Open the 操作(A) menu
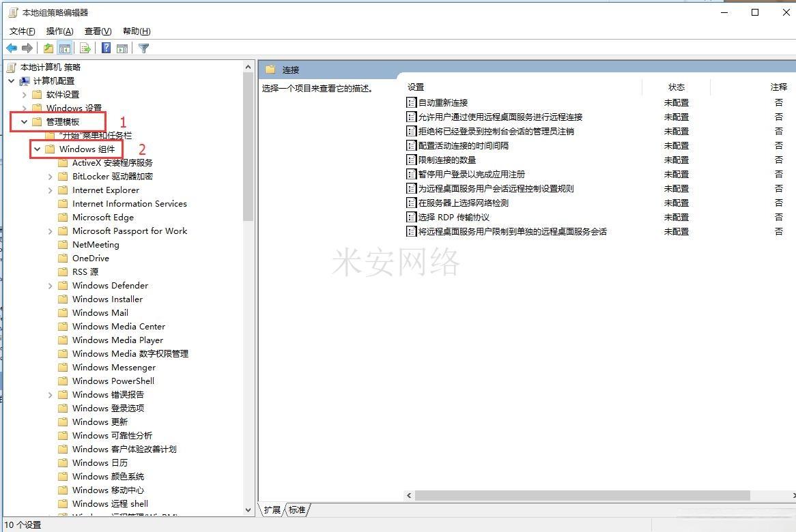796x532 pixels. tap(60, 31)
